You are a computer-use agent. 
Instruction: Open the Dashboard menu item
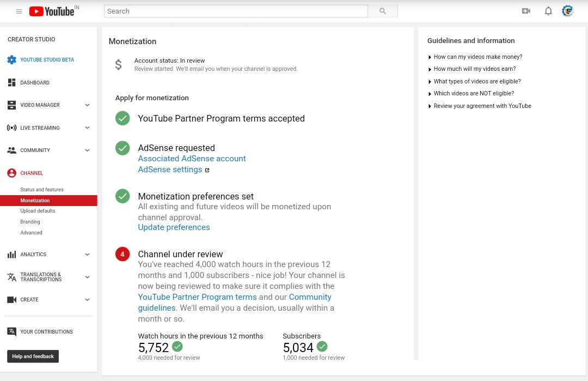coord(35,83)
